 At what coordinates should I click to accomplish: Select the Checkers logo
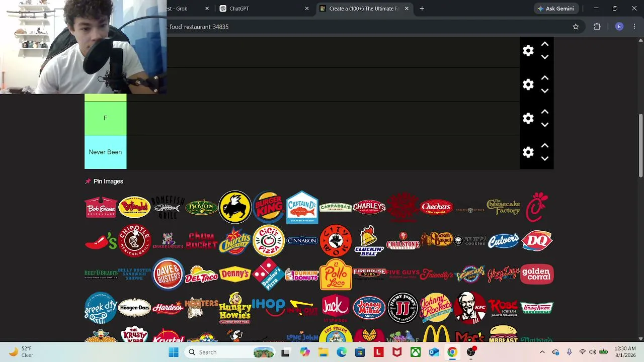(436, 207)
